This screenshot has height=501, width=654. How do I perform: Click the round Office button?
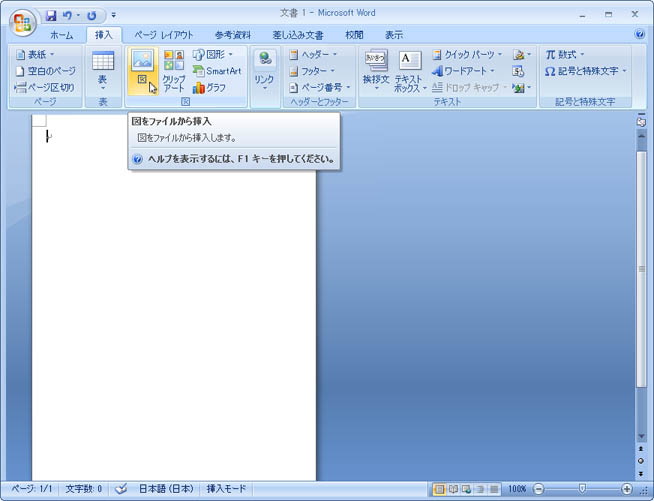tap(22, 23)
